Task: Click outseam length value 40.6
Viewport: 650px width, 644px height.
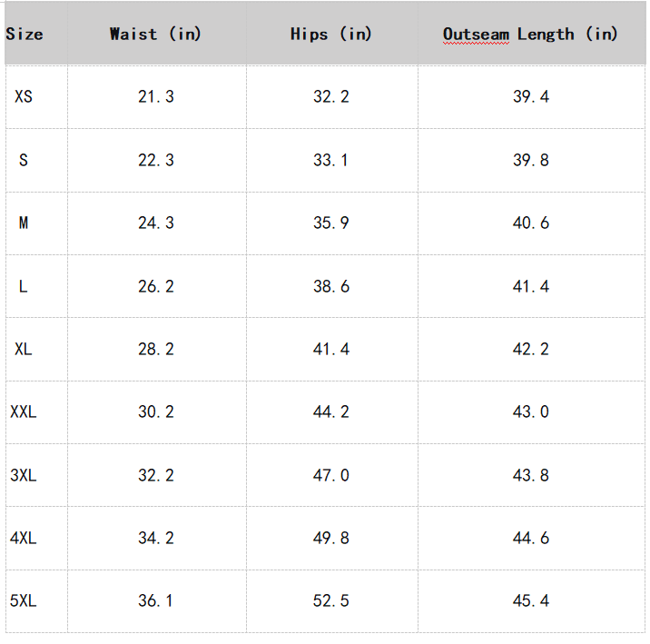Action: [530, 223]
